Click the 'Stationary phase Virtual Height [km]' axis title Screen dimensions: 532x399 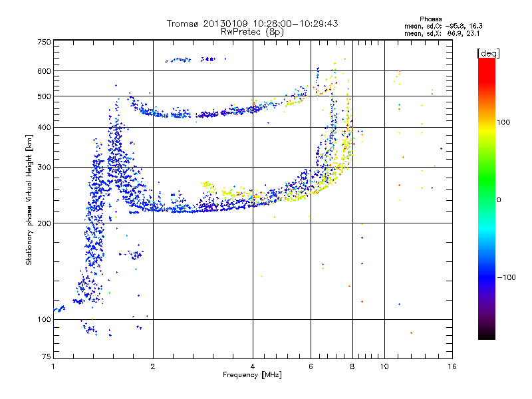pos(29,199)
